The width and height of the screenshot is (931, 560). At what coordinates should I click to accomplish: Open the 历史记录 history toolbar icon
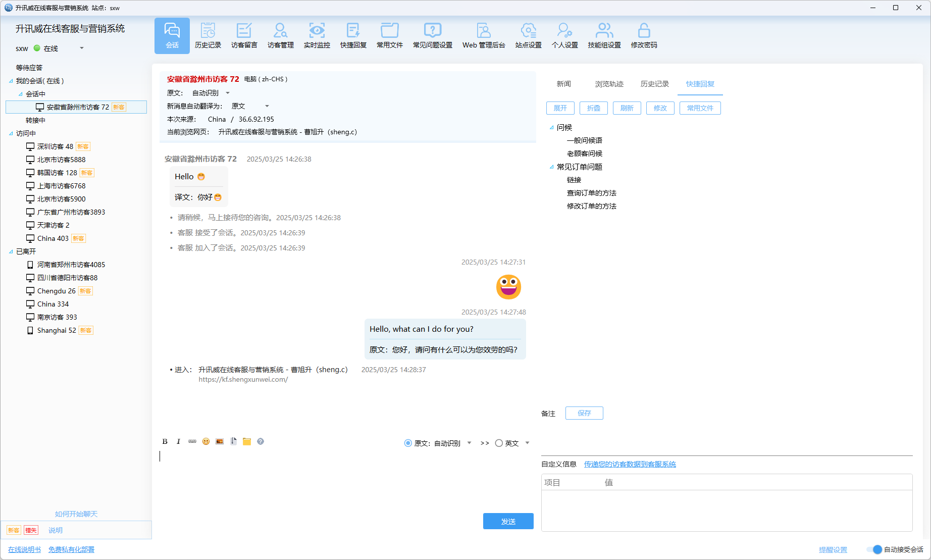[208, 35]
